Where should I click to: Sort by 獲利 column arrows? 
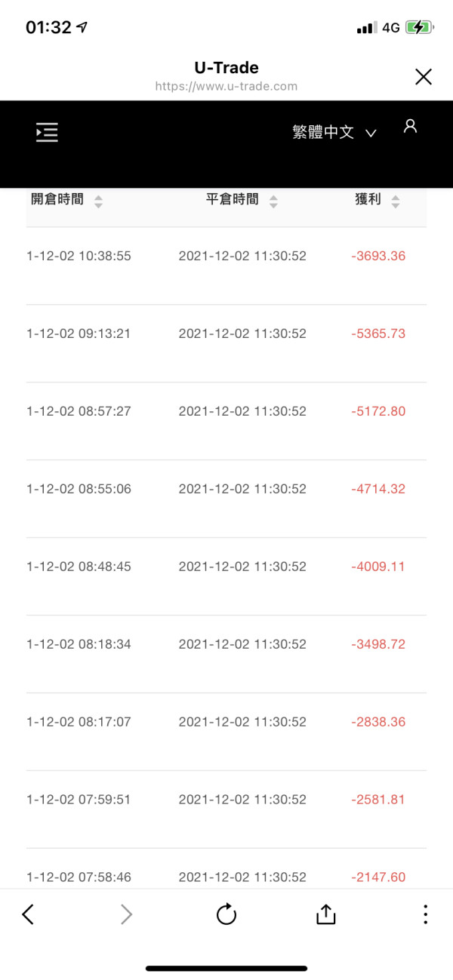[x=396, y=201]
